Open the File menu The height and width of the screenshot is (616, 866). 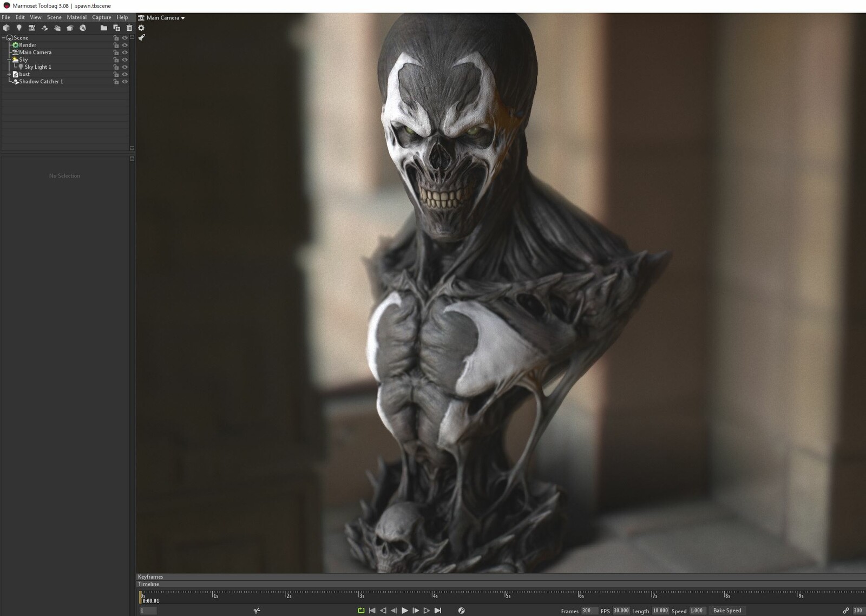pyautogui.click(x=6, y=17)
